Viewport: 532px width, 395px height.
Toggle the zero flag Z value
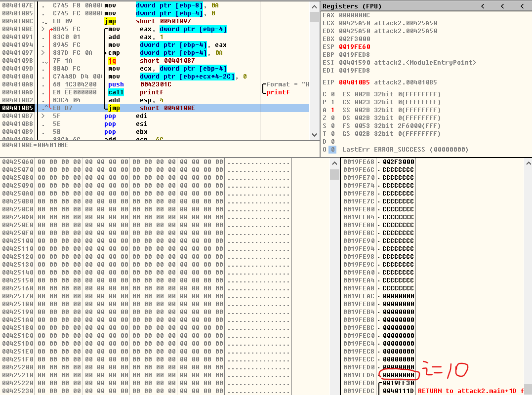[332, 118]
